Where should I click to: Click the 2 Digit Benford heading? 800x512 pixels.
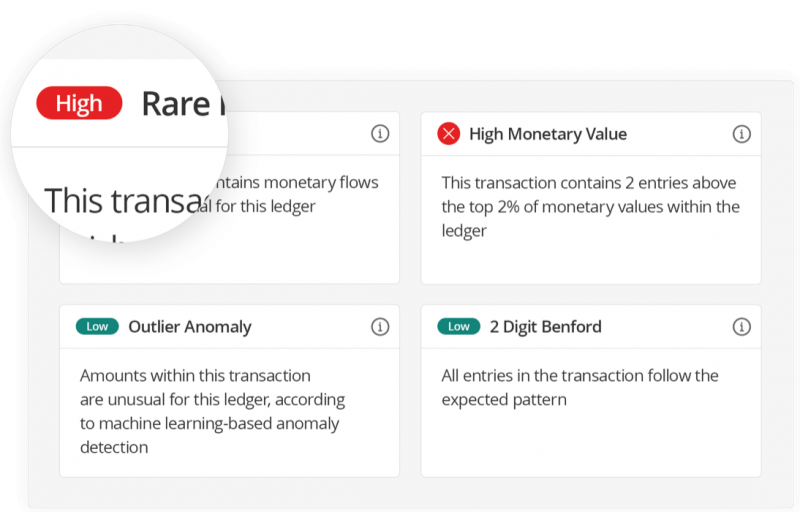coord(545,327)
